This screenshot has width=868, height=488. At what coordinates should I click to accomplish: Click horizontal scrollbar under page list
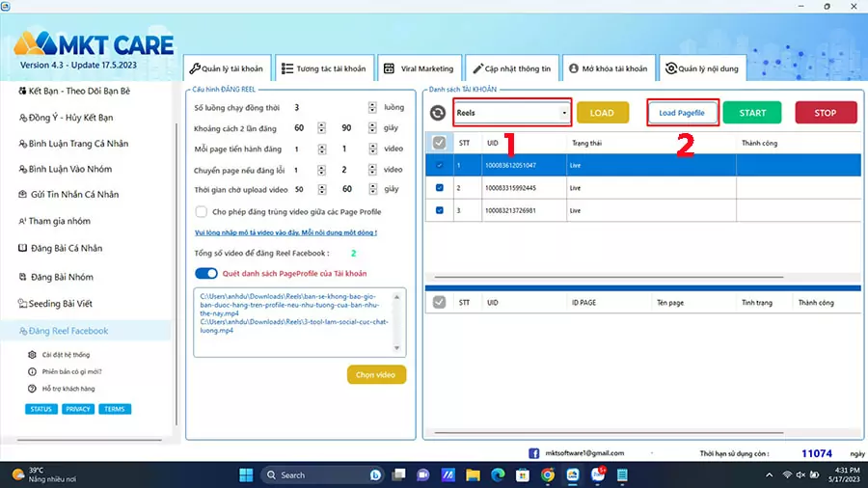coord(609,433)
